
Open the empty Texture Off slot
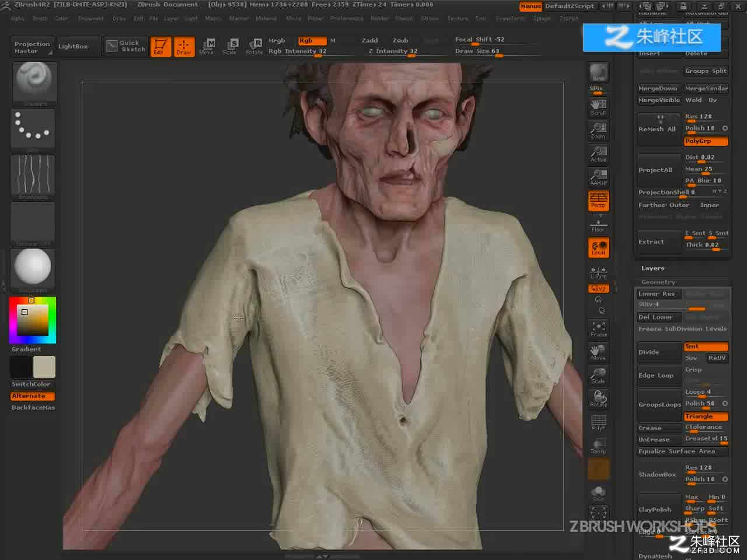point(33,222)
